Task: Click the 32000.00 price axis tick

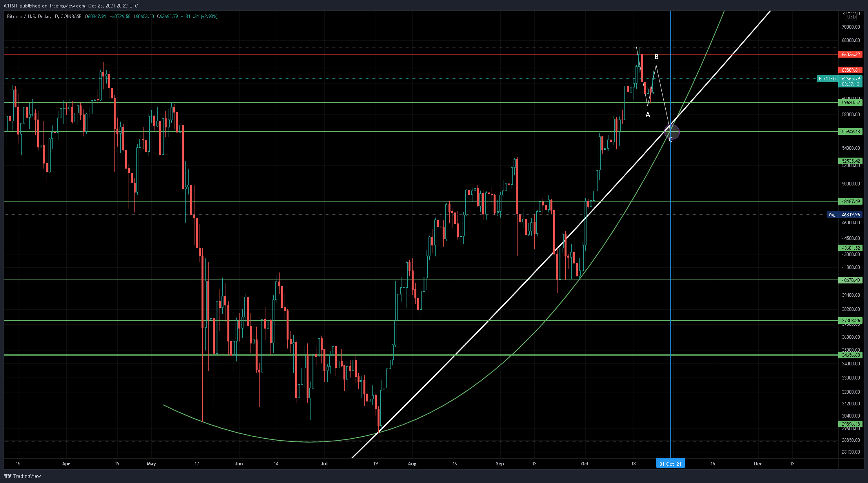Action: point(851,392)
